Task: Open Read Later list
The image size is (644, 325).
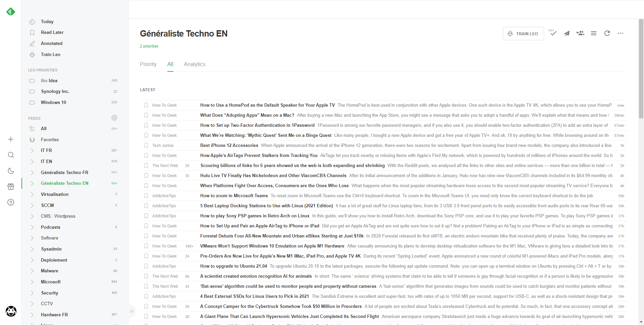Action: pos(52,32)
